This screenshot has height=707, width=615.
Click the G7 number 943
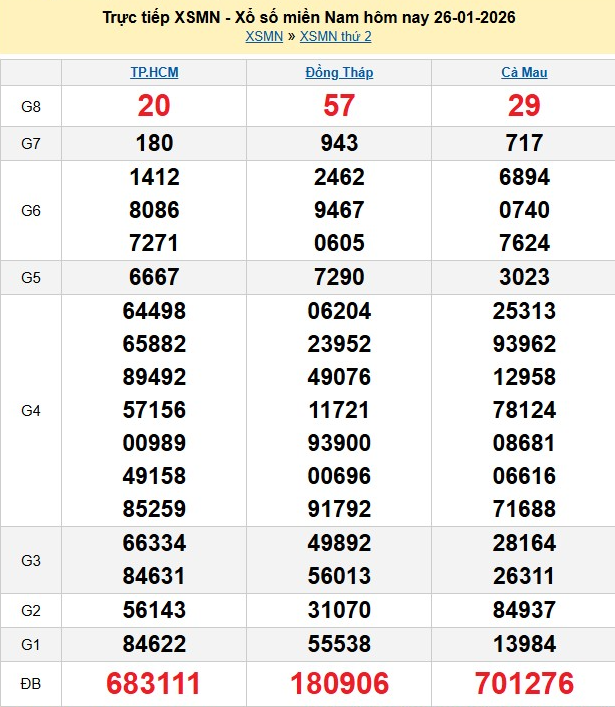point(339,143)
